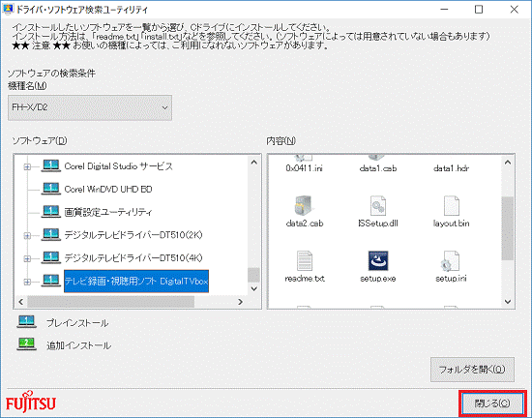Select the ISSetup.dll file icon
Image resolution: width=532 pixels, height=418 pixels.
(x=377, y=205)
